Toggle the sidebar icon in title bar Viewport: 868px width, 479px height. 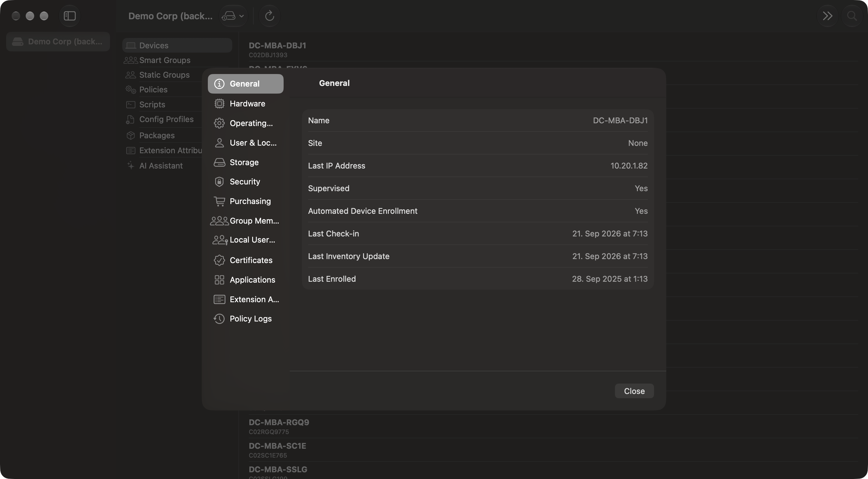[70, 16]
